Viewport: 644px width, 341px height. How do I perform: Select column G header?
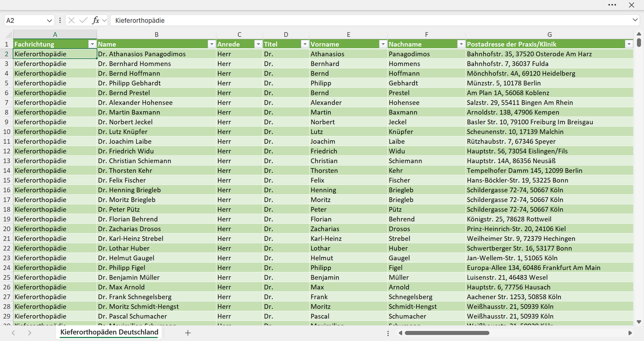point(550,35)
